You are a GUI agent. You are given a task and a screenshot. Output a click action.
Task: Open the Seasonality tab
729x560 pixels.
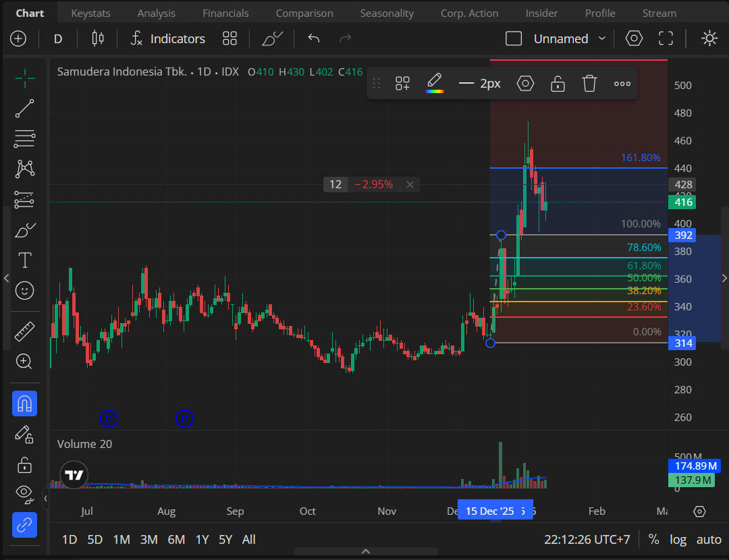(x=386, y=13)
